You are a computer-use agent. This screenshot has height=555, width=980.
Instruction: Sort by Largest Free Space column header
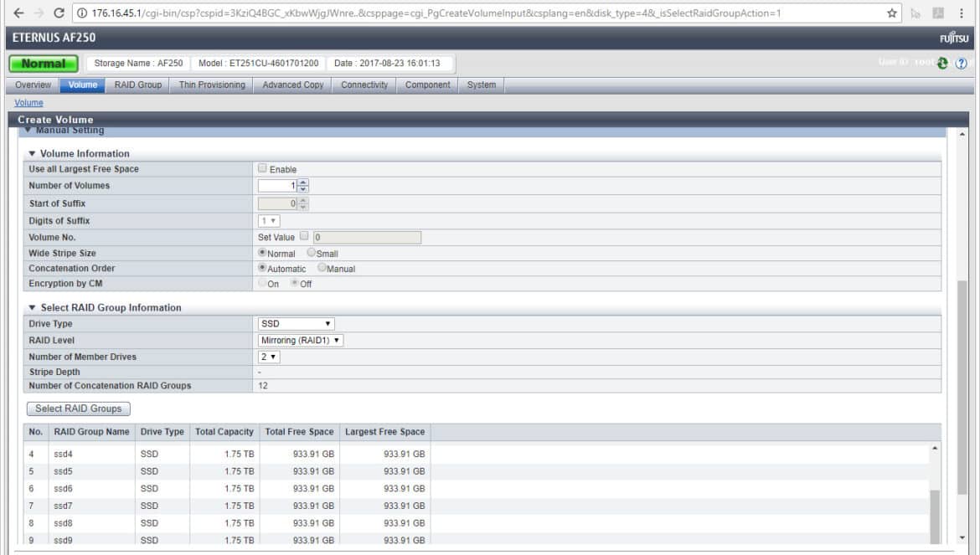[x=385, y=432]
